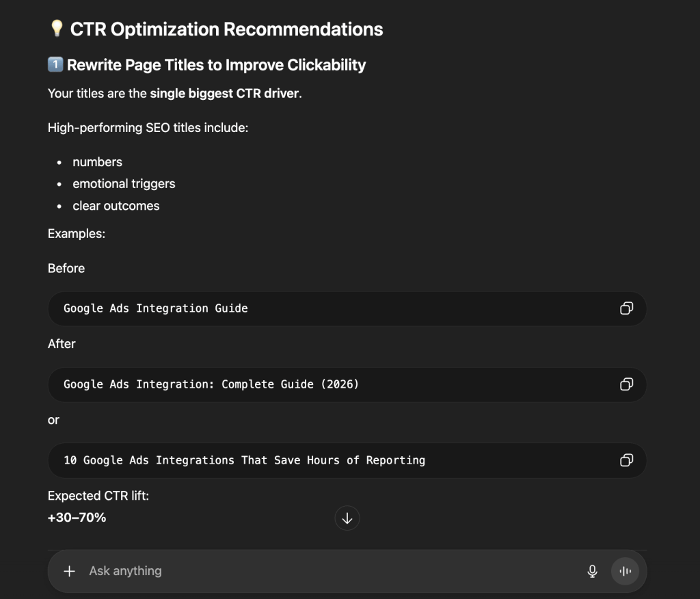Click the lightbulb emoji in the recommendations heading
Screen dimensions: 700x599
click(x=58, y=29)
